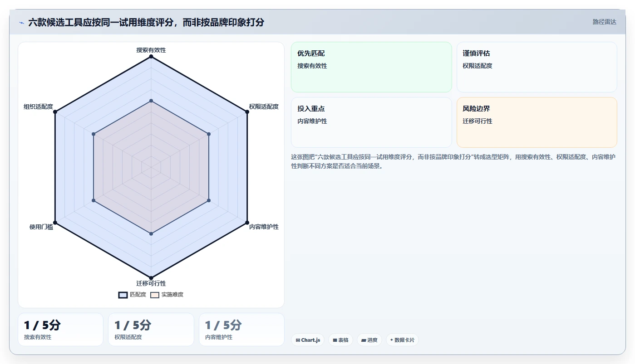Viewport: 635px width, 364px height.
Task: Click the 表格 tag chip
Action: coord(340,340)
